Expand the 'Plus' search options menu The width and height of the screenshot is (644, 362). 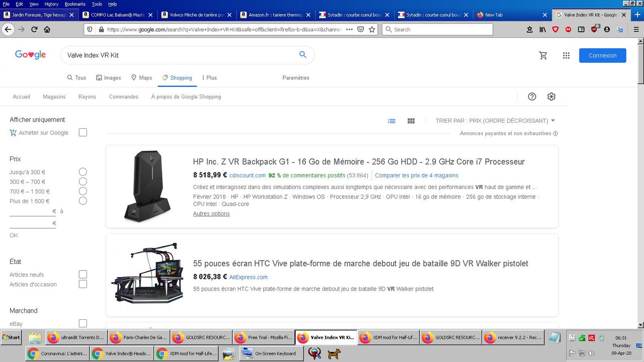point(209,78)
